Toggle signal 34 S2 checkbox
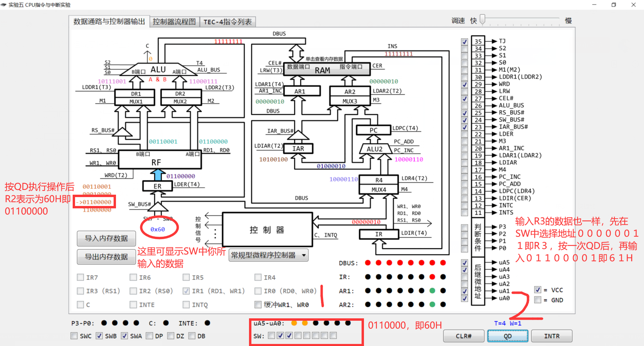Screen dimensions: 644x346 (465, 49)
